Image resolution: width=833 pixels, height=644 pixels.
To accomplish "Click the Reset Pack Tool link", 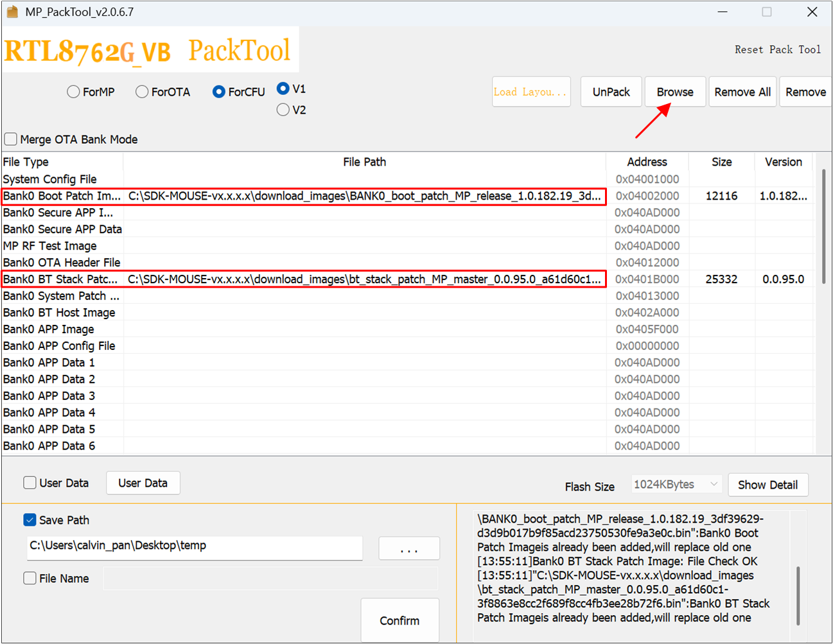I will point(777,49).
